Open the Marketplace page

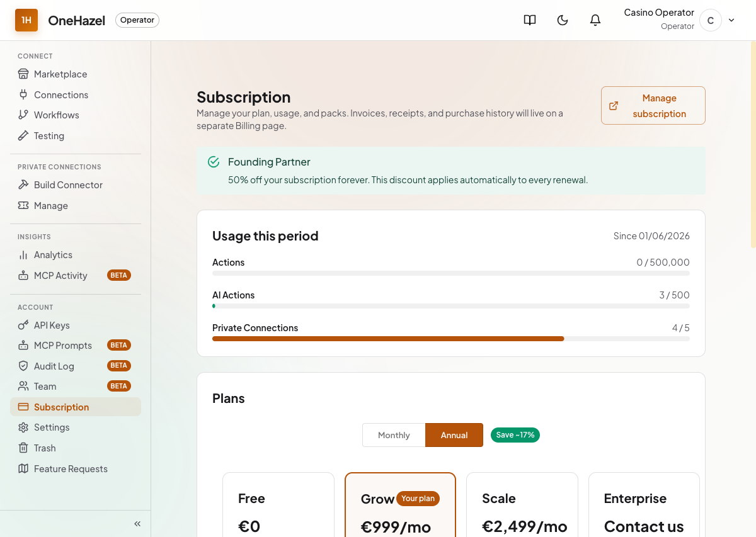point(76,74)
